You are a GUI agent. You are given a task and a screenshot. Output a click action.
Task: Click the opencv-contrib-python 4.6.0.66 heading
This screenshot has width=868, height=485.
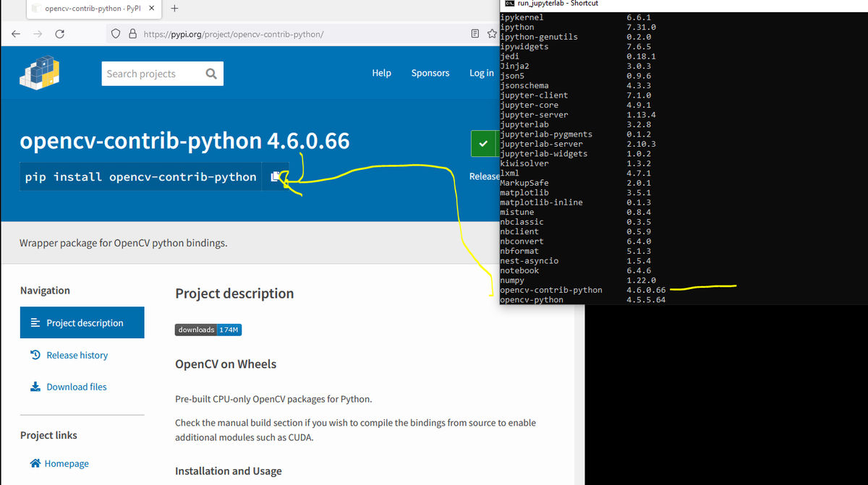coord(184,141)
